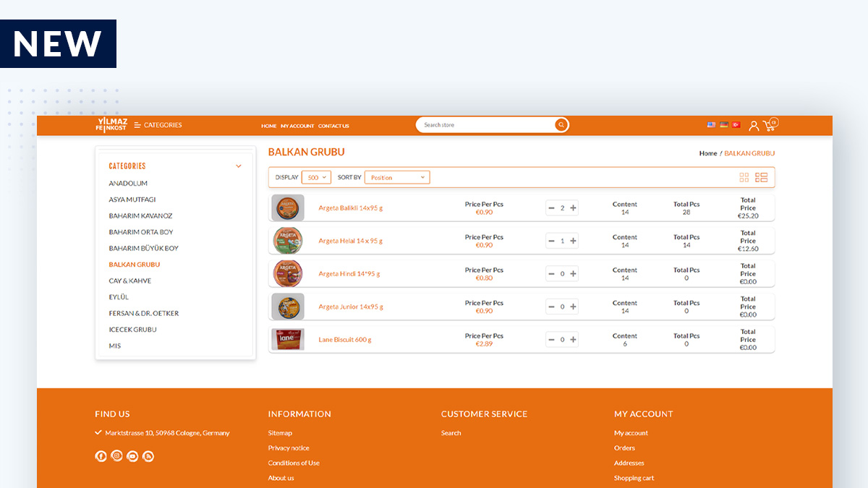Open the Instagram footer icon
Image resolution: width=868 pixels, height=488 pixels.
pyautogui.click(x=116, y=456)
